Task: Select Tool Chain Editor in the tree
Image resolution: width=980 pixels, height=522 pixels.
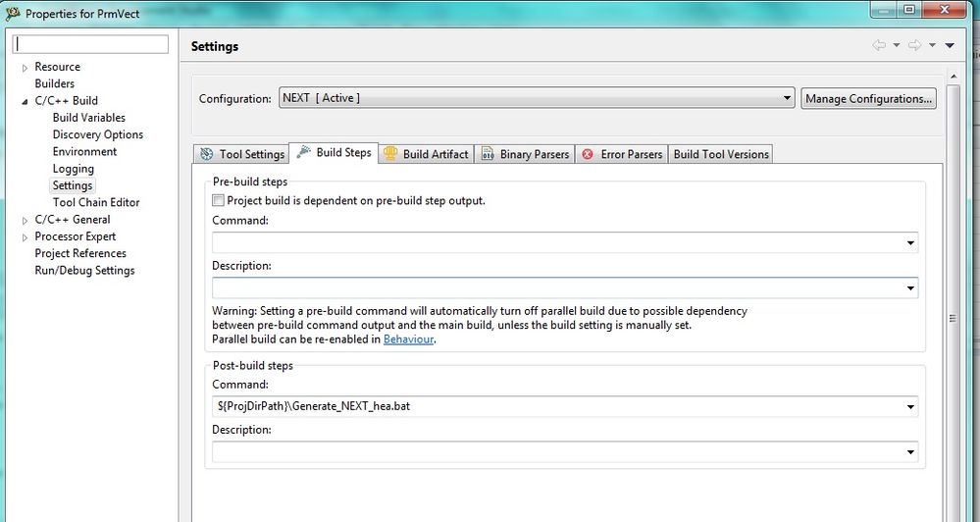Action: click(x=95, y=202)
